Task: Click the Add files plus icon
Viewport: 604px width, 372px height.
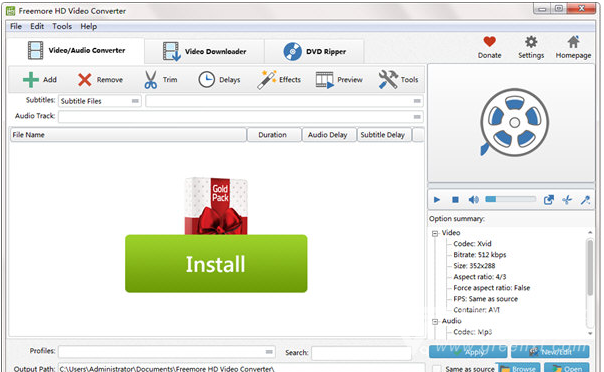Action: click(x=31, y=80)
